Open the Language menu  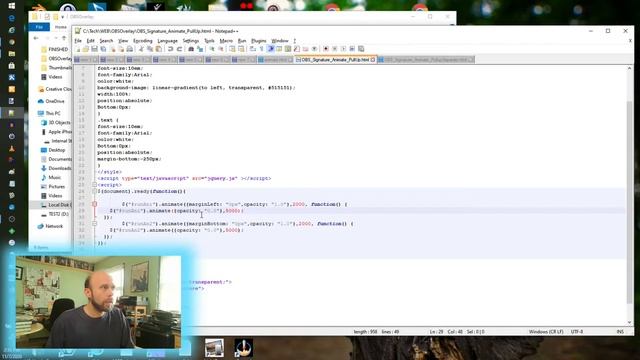(167, 41)
